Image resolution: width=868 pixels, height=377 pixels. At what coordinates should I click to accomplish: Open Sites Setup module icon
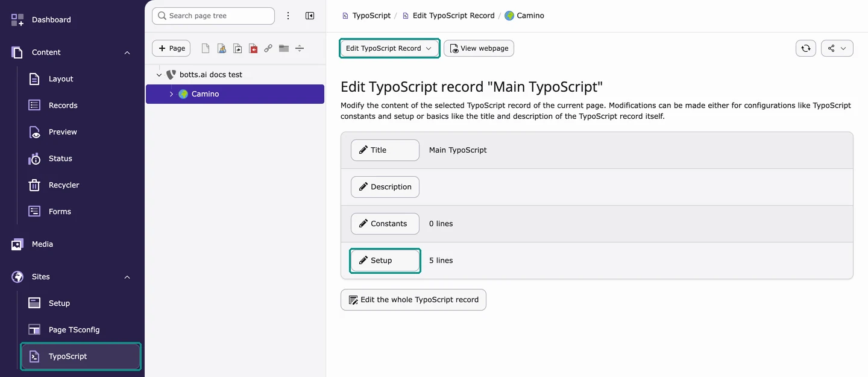pos(34,303)
